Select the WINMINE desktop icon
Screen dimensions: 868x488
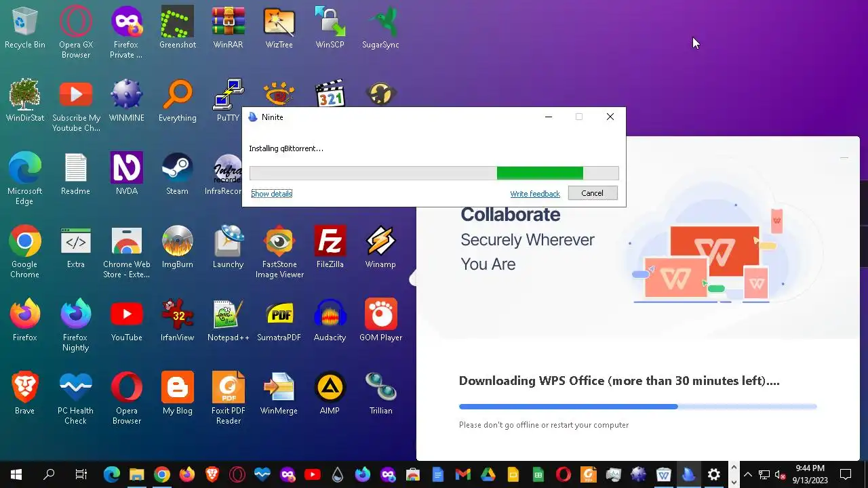pyautogui.click(x=127, y=102)
